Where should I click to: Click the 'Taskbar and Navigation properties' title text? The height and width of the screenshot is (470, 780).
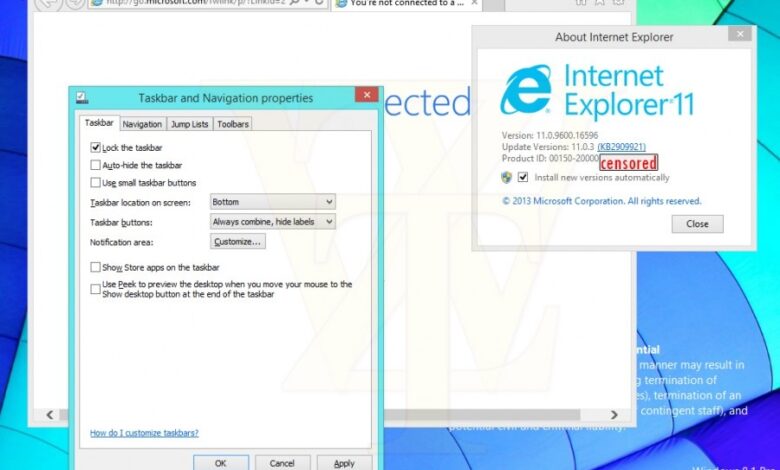click(226, 98)
